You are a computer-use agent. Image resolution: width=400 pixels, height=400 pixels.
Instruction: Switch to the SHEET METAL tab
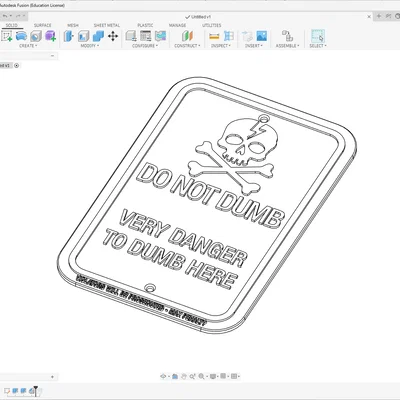tap(107, 25)
